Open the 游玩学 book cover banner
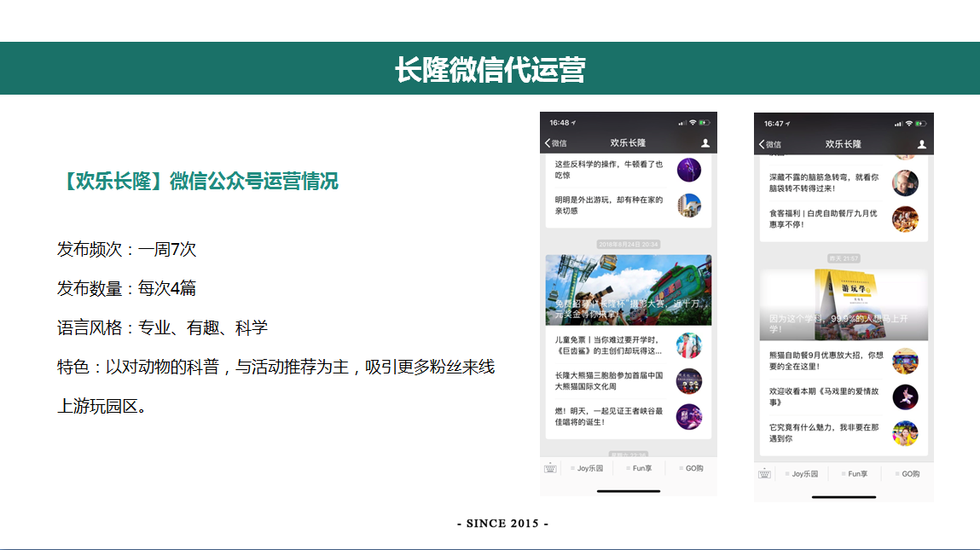This screenshot has width=980, height=550. tap(844, 305)
